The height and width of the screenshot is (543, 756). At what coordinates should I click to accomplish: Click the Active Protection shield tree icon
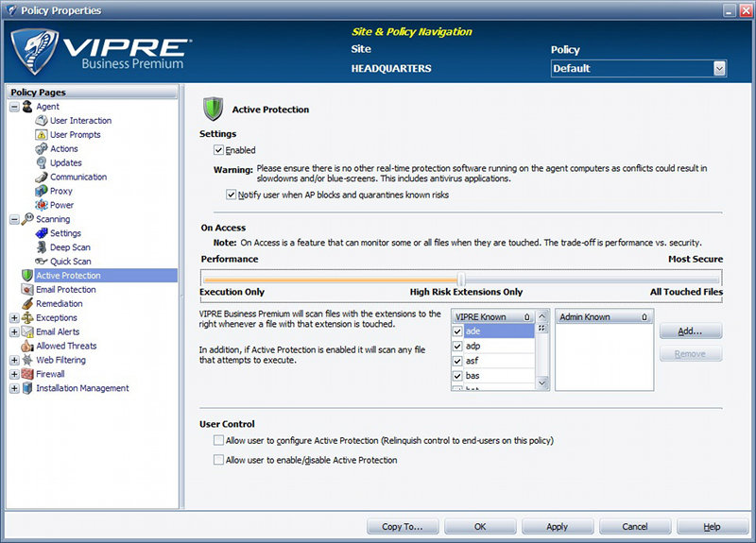[27, 276]
